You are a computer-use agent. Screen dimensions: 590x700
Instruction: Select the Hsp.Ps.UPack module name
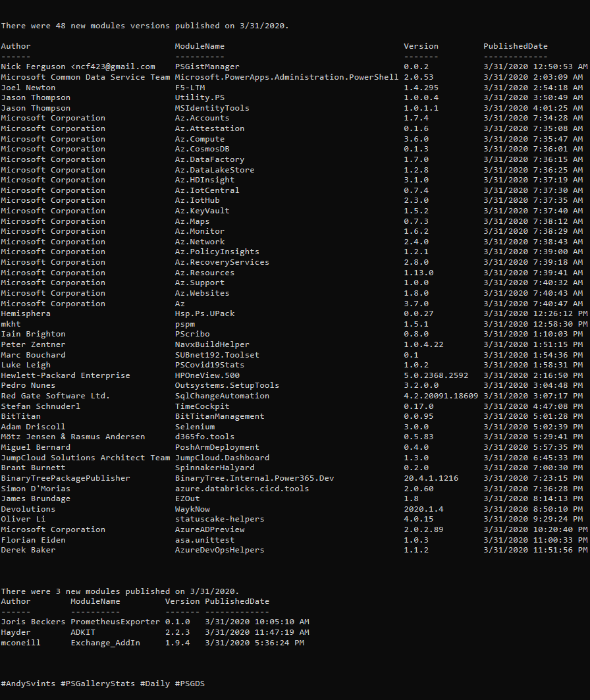[205, 313]
